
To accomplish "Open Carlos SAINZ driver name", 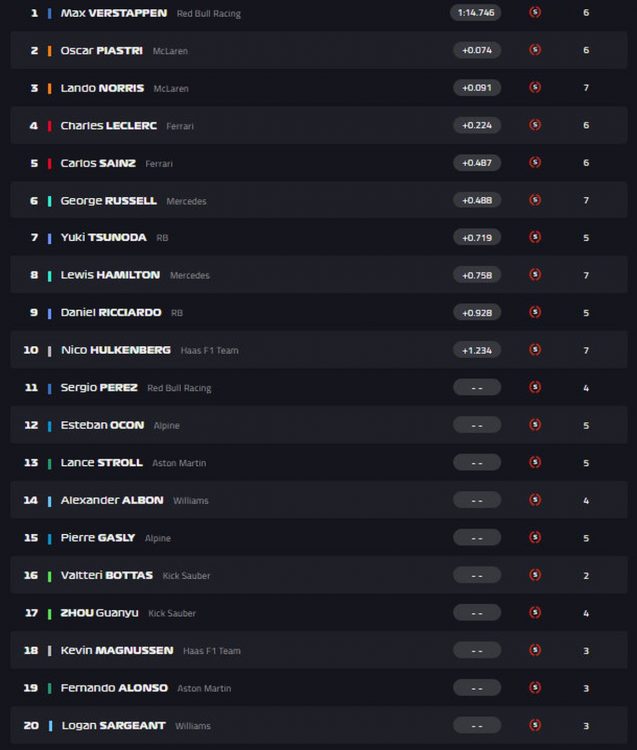I will [98, 163].
